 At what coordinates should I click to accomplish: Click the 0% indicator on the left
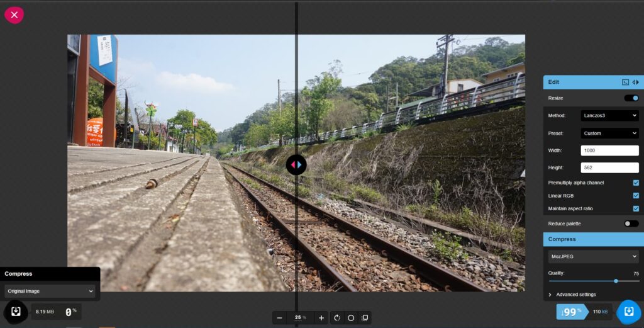tap(71, 312)
